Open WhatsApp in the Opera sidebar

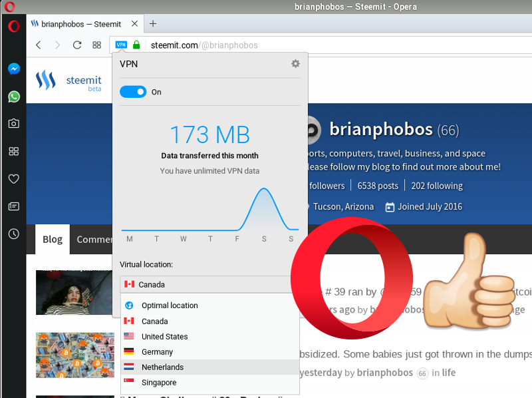(13, 97)
